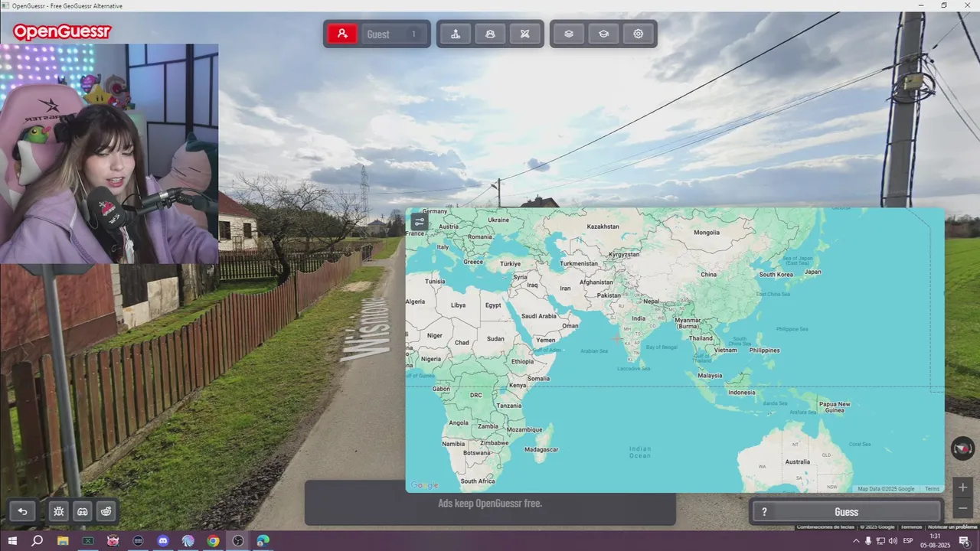
Task: Click the red add-user login icon
Action: click(x=342, y=34)
